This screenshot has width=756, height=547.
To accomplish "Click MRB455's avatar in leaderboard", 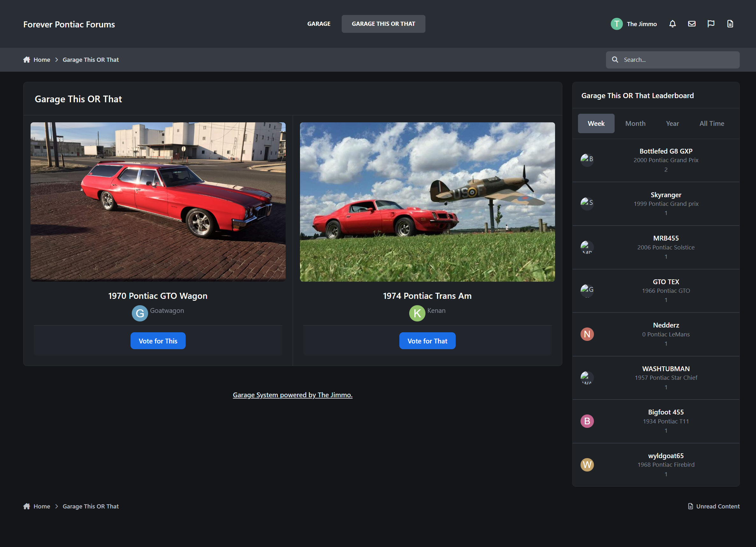I will click(587, 247).
